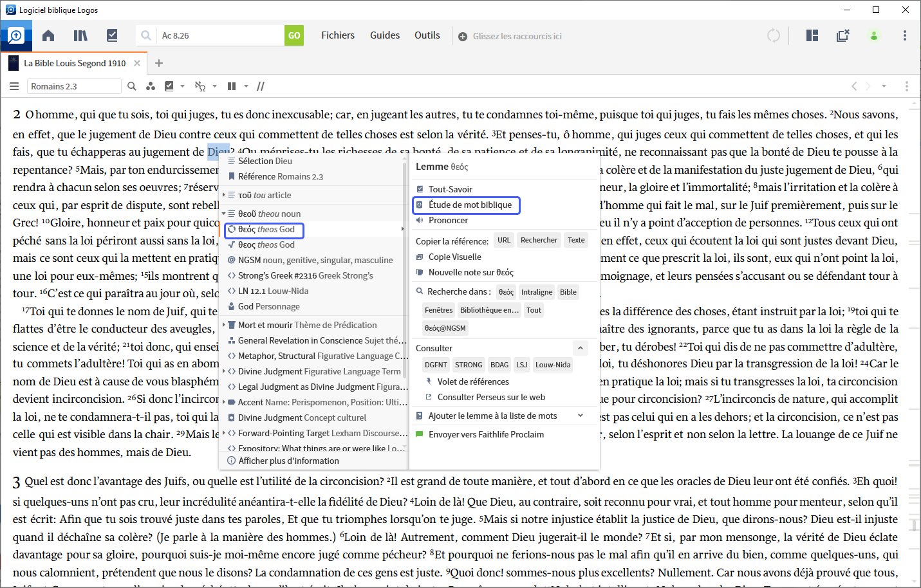Open the Louw-Nida lexicon button

point(553,365)
